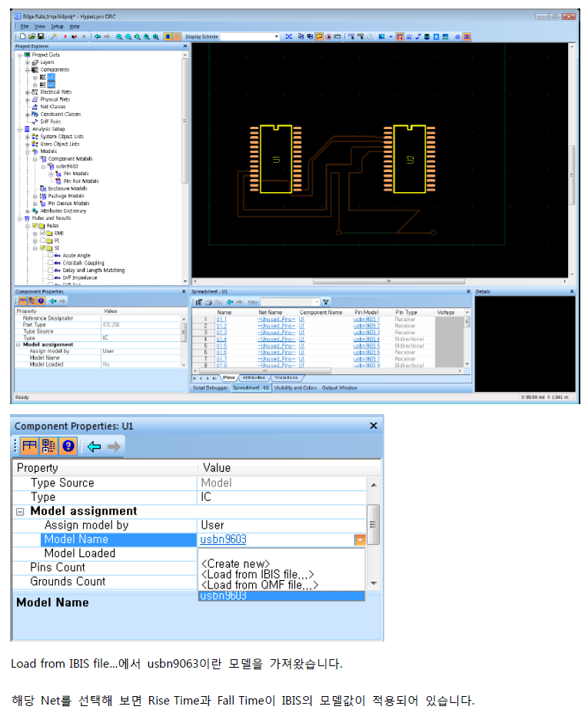Collapse the Model assignment section
588x723 pixels.
(20, 512)
